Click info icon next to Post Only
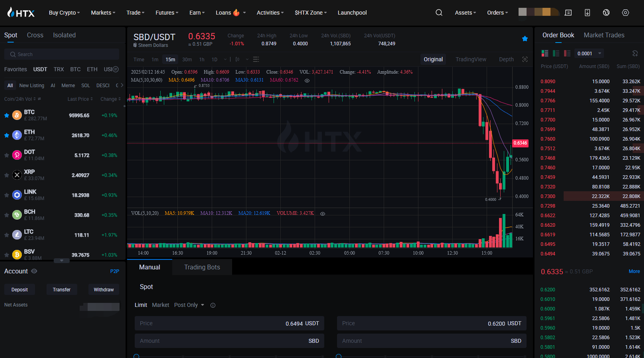The width and height of the screenshot is (644, 358). pyautogui.click(x=213, y=305)
